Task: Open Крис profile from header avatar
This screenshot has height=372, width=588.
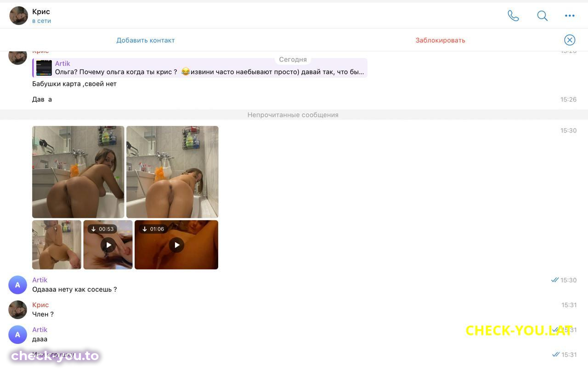Action: tap(18, 16)
